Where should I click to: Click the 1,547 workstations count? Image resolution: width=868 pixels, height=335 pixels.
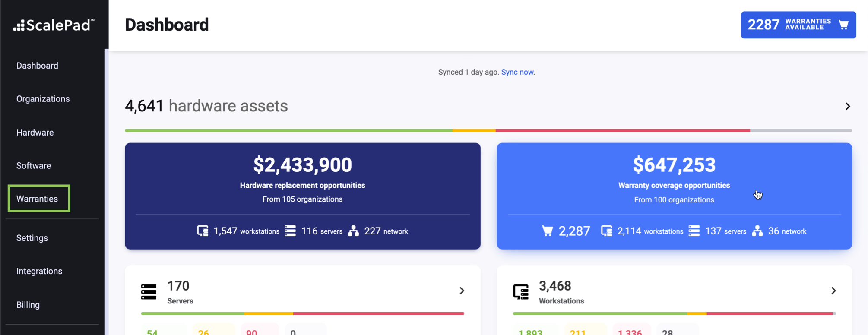pos(247,231)
